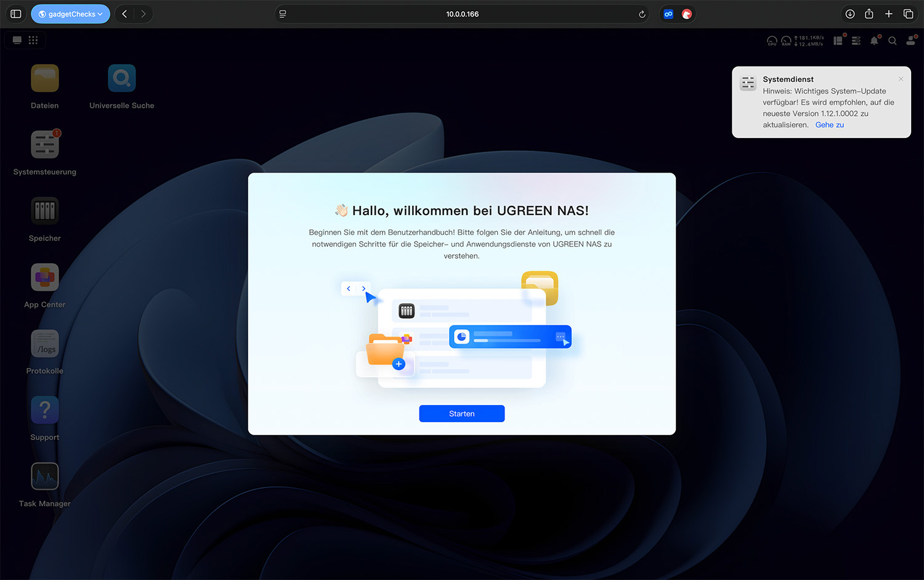924x580 pixels.
Task: Open the Protokolle logs app
Action: click(45, 344)
